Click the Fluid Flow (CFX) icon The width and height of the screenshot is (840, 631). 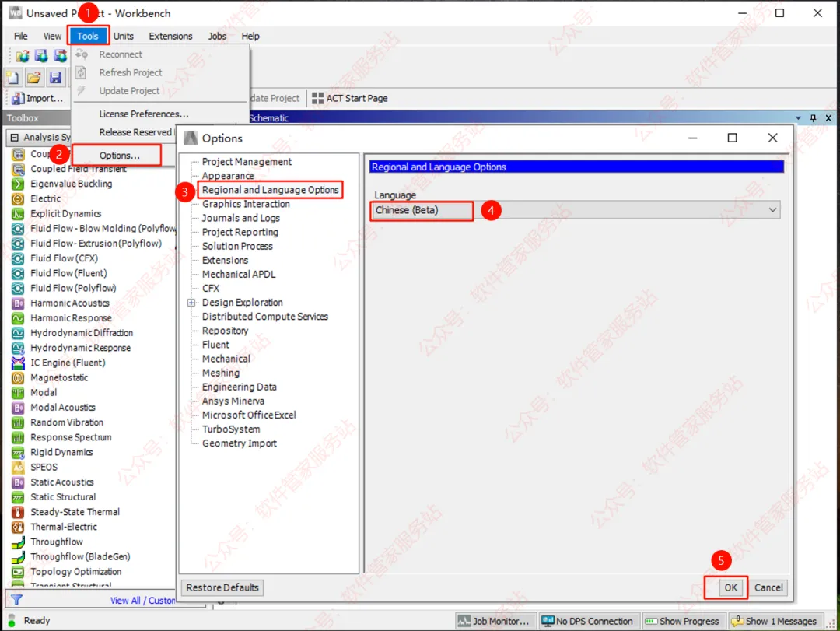coord(18,258)
